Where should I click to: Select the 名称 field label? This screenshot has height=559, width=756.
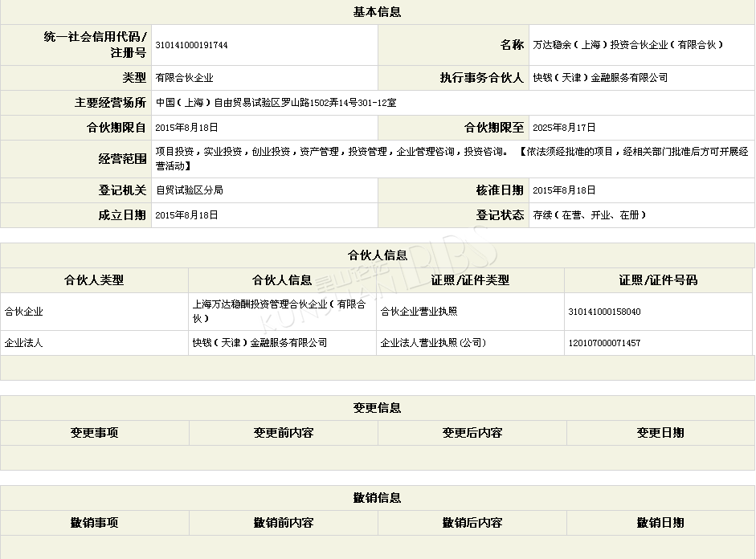[512, 45]
